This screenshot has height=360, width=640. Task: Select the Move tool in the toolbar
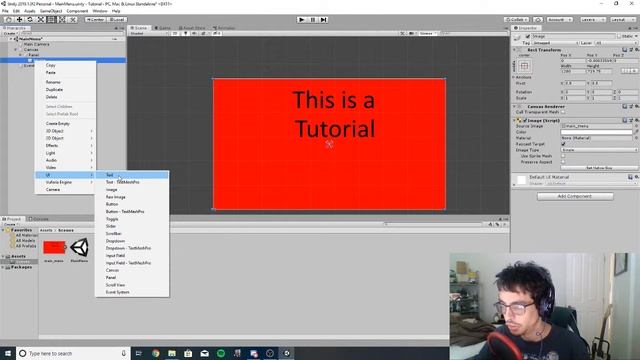[19, 20]
